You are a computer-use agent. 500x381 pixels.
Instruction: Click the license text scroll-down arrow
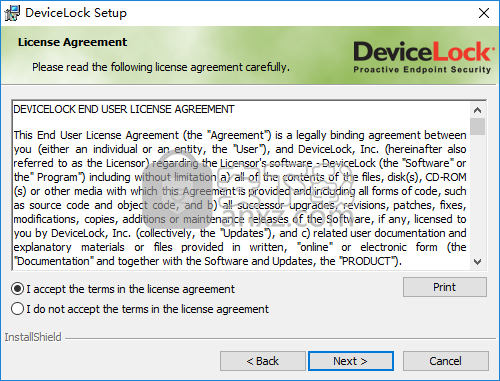477,262
